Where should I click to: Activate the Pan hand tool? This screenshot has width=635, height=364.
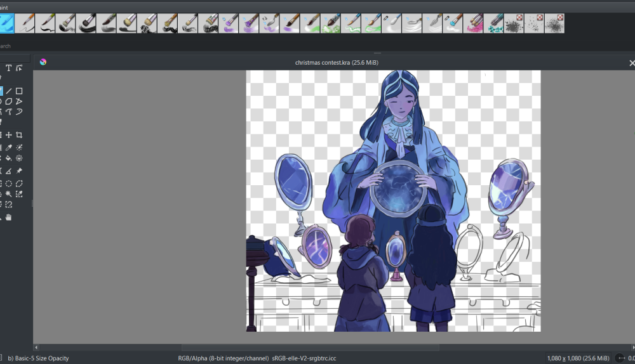pos(8,218)
